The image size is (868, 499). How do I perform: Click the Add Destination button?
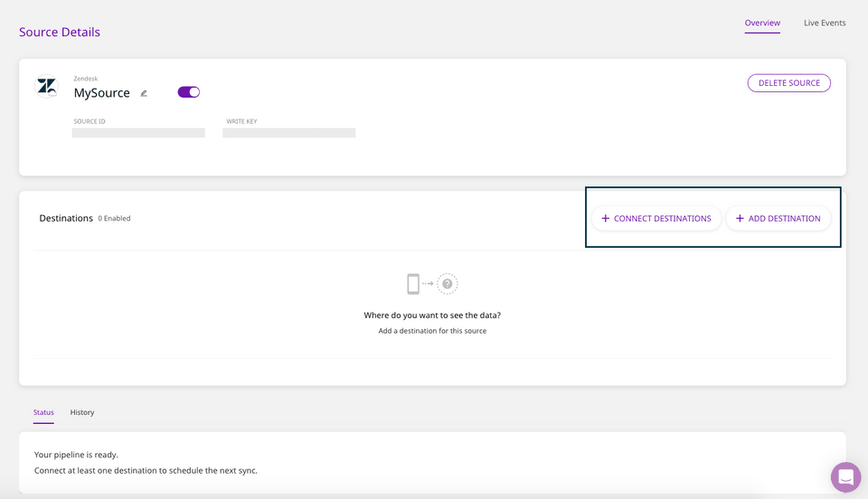778,219
